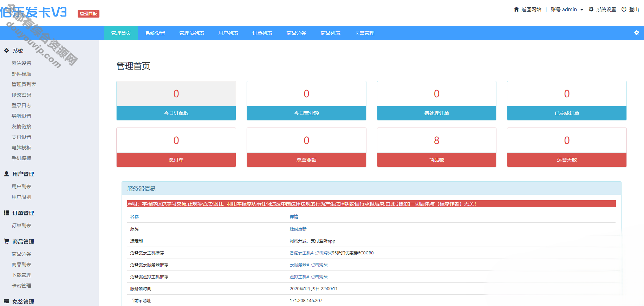The height and width of the screenshot is (306, 644).
Task: Click the 商品数 stat card
Action: point(437,147)
